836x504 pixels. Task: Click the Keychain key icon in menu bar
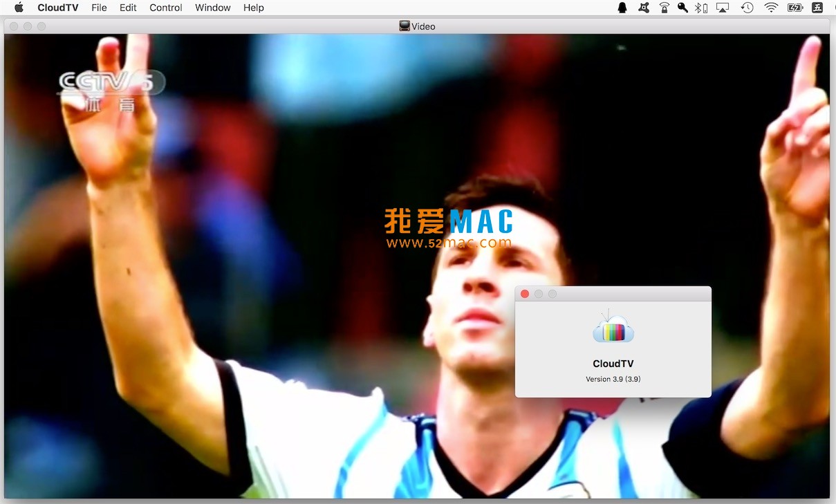pyautogui.click(x=682, y=8)
